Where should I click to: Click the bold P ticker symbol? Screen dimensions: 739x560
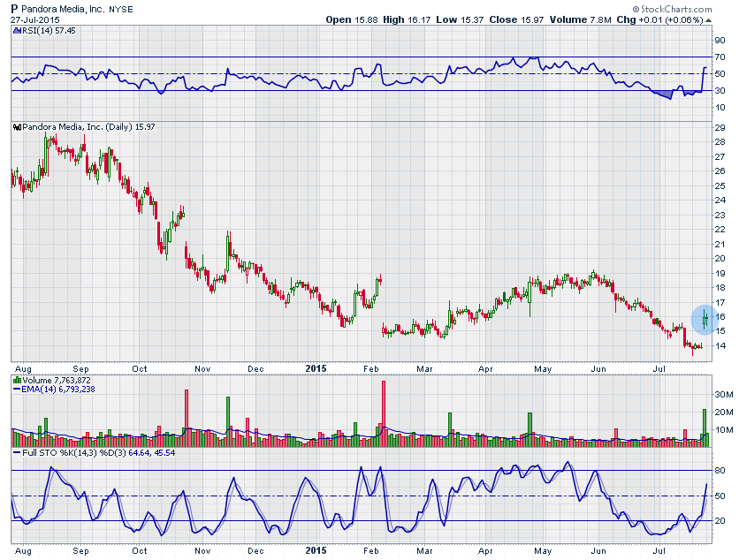click(x=14, y=8)
